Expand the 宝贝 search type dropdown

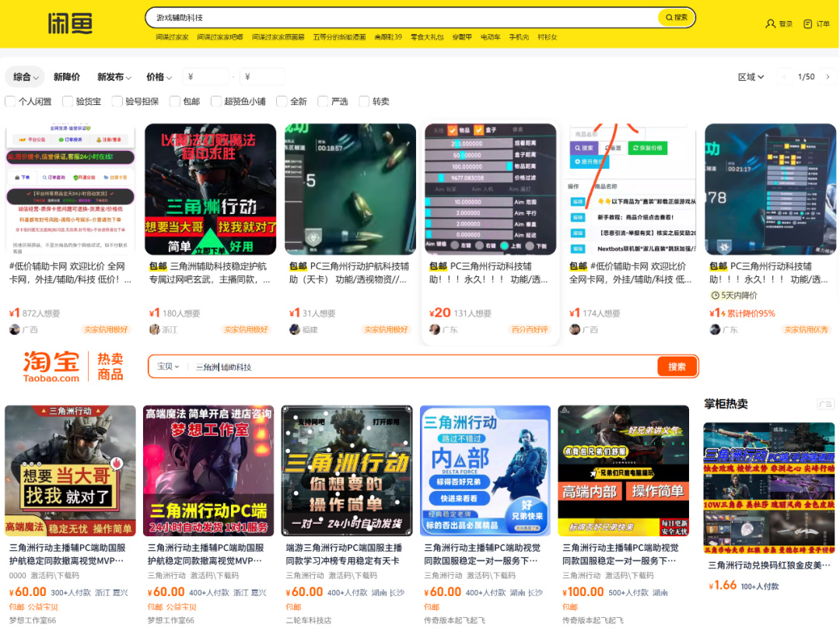(168, 367)
